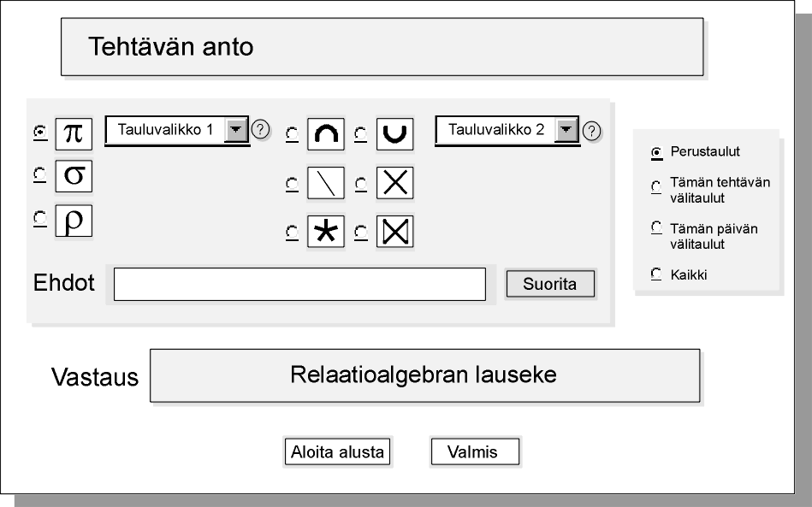Click the Suorita button
This screenshot has height=507, width=812.
pos(550,284)
